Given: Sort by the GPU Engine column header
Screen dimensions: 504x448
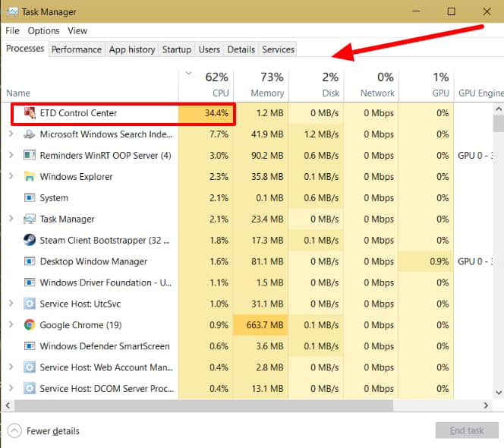Looking at the screenshot, I should coord(479,85).
